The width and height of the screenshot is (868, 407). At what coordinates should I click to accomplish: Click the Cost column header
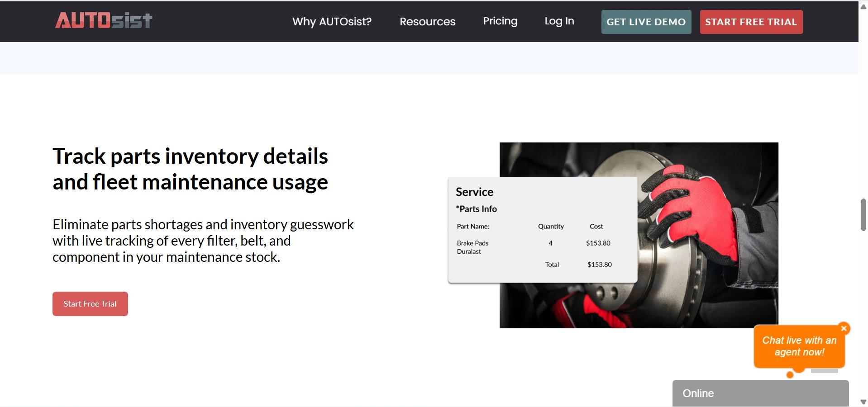596,227
